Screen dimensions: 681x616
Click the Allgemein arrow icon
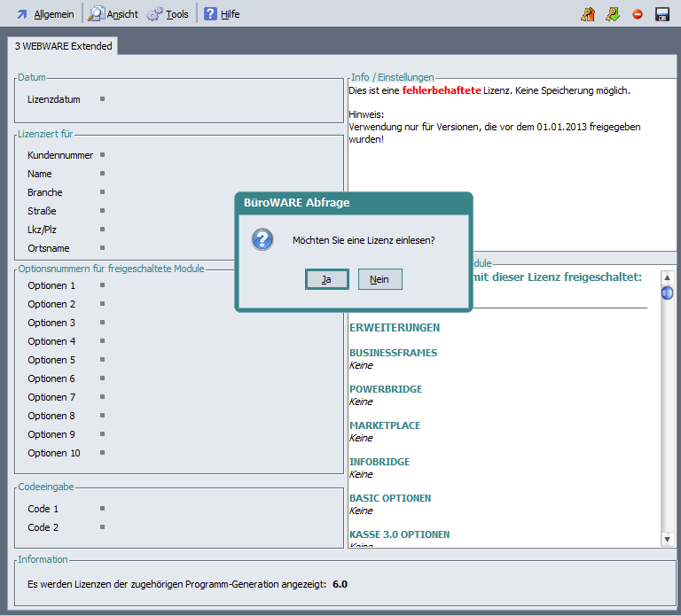coord(22,14)
